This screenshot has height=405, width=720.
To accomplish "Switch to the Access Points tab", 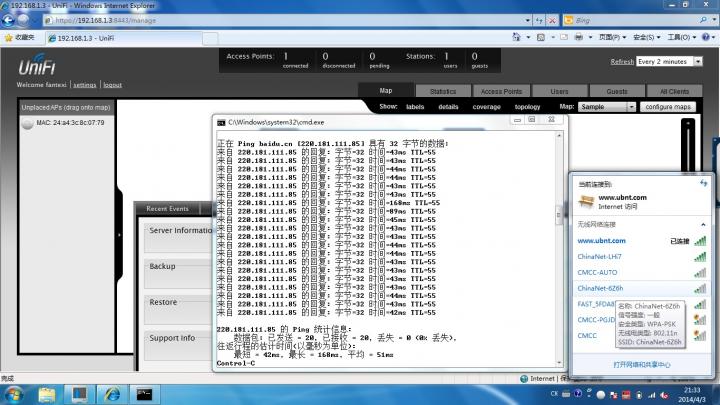I will [x=501, y=91].
